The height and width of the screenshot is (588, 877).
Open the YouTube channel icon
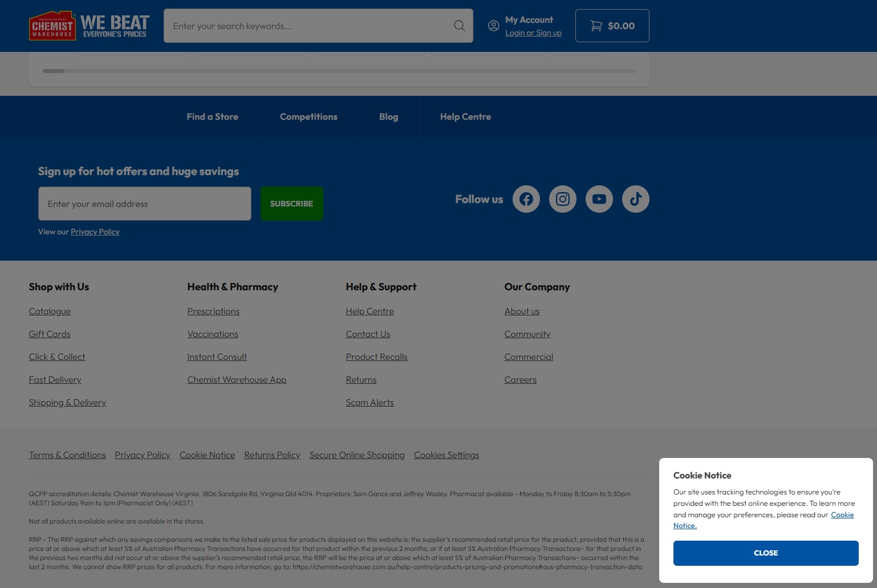pos(599,199)
